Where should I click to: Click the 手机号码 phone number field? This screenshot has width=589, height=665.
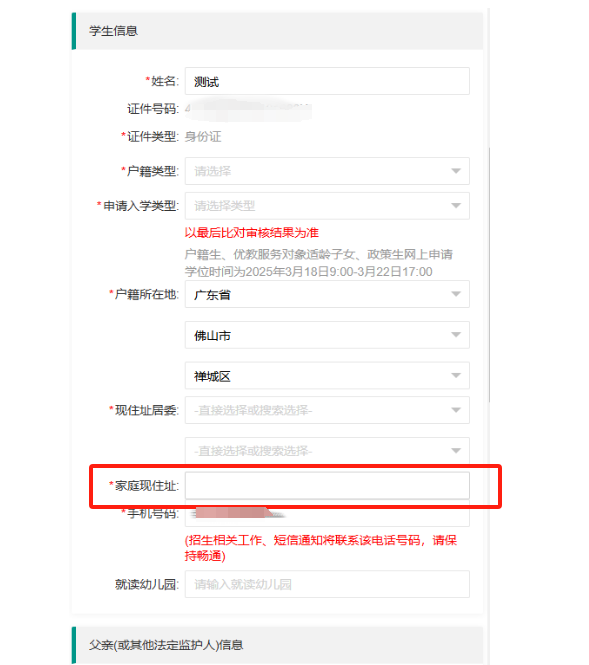click(327, 514)
